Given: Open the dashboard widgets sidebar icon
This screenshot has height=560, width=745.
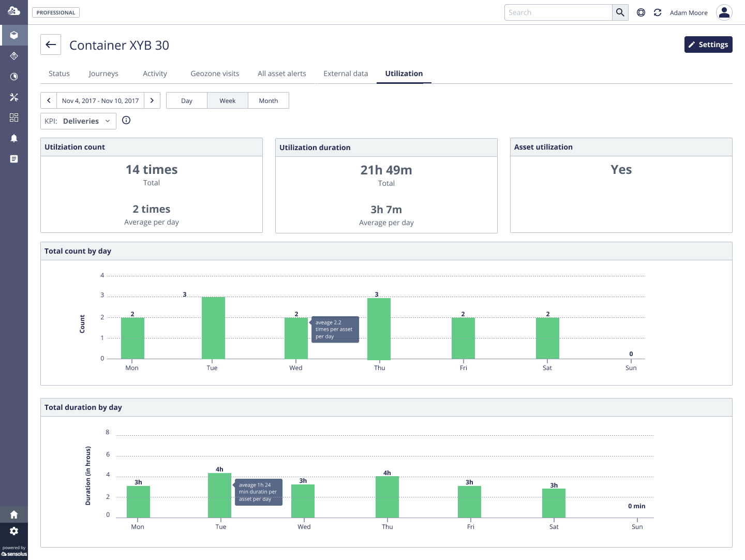Looking at the screenshot, I should pyautogui.click(x=14, y=117).
